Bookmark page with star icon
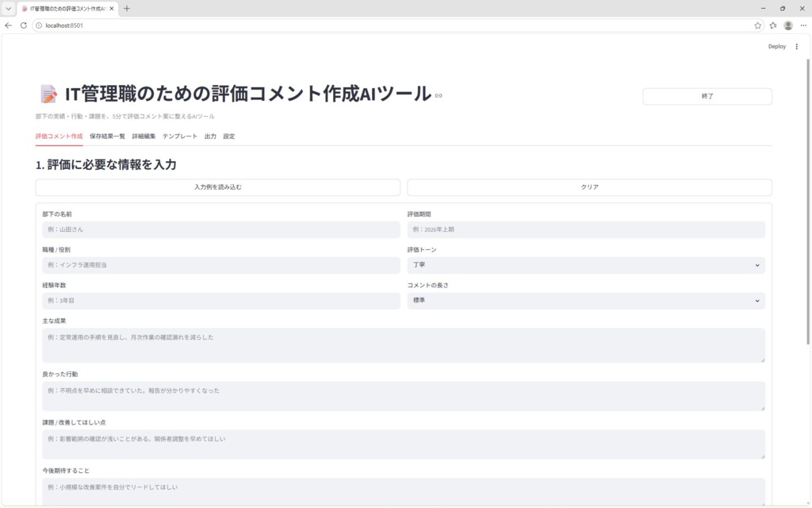This screenshot has height=508, width=812. pos(757,25)
